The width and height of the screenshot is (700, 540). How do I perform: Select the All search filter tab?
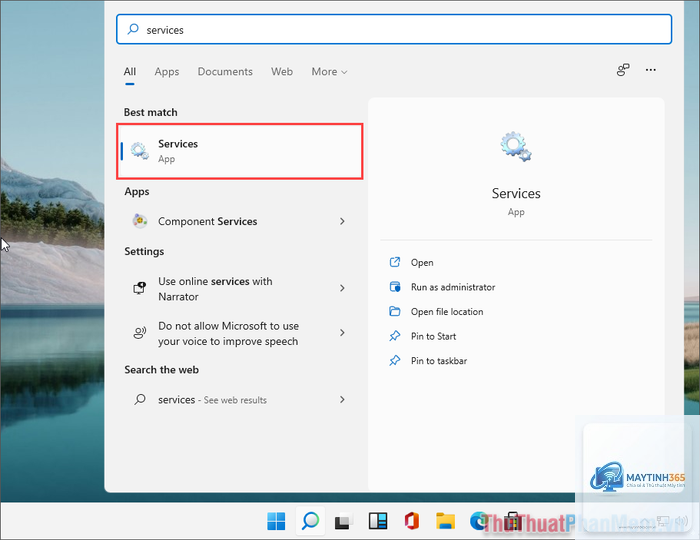[130, 71]
